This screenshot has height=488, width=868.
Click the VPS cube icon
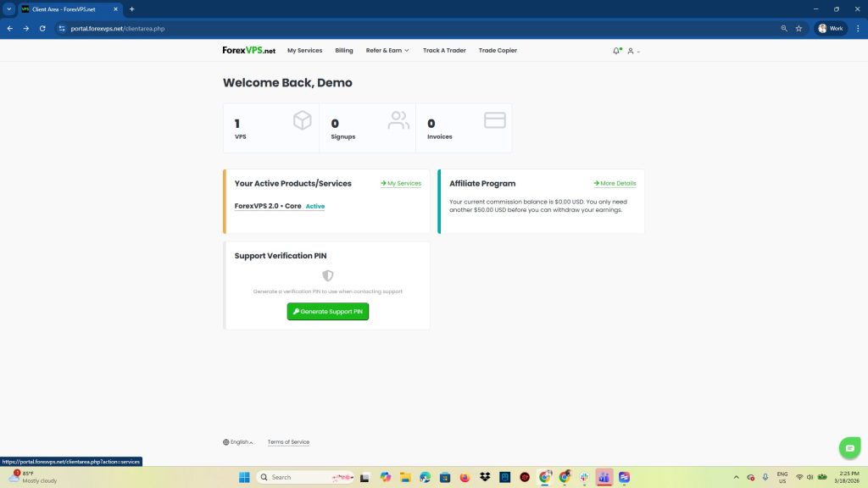303,120
